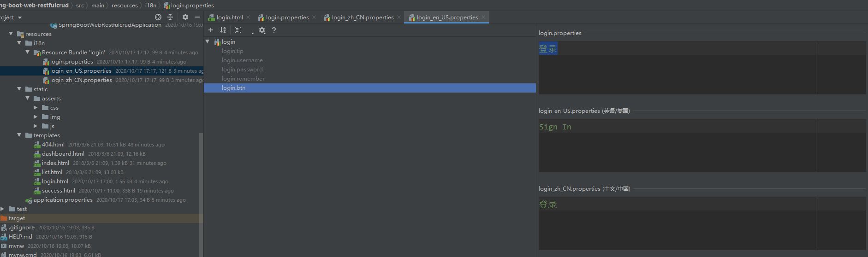868x257 pixels.
Task: Select application.properties in project tree
Action: [x=63, y=200]
